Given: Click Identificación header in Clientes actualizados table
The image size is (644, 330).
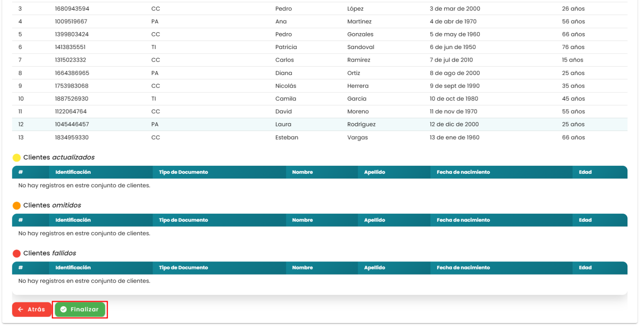Looking at the screenshot, I should [x=73, y=172].
